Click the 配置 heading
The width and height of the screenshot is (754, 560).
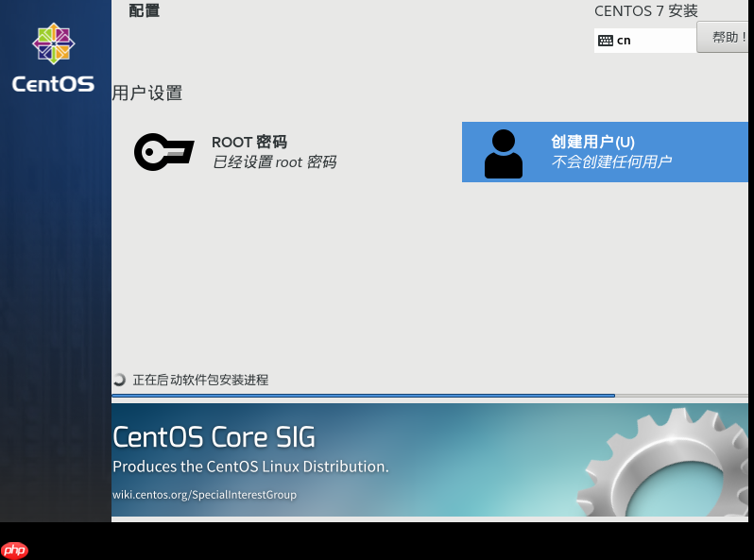point(145,10)
